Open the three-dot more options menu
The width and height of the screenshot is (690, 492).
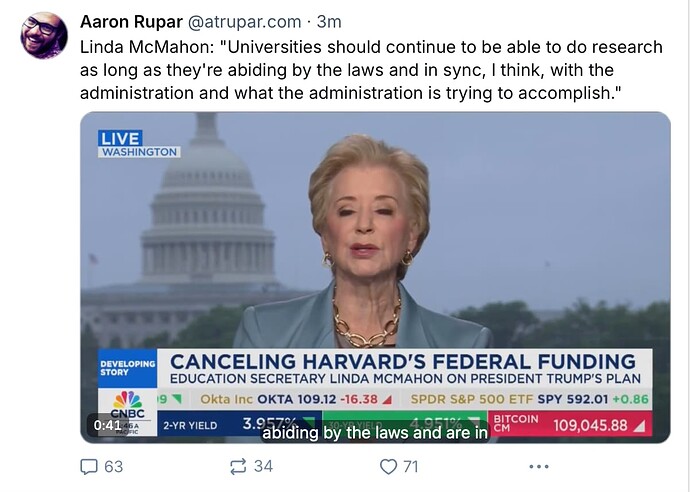[539, 466]
